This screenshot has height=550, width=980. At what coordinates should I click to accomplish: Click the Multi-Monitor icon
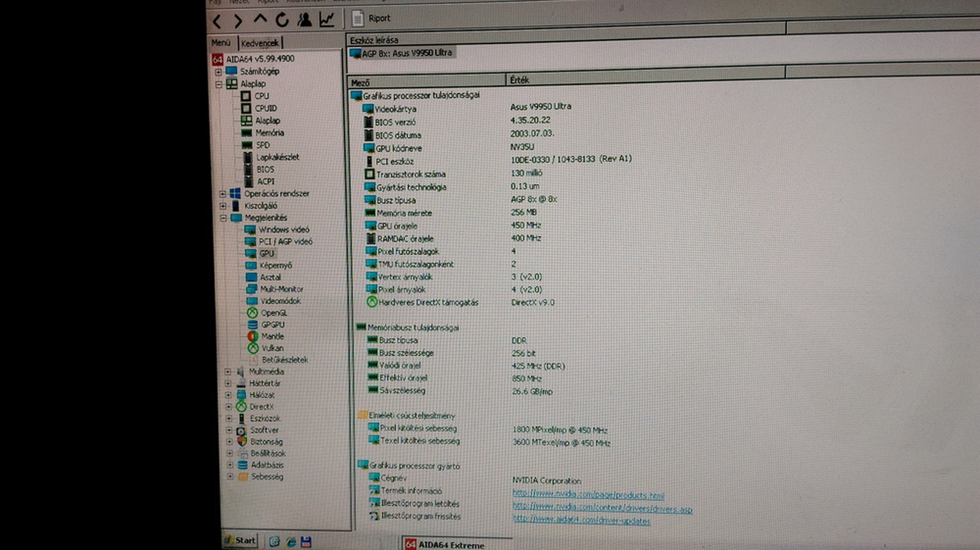click(x=252, y=289)
